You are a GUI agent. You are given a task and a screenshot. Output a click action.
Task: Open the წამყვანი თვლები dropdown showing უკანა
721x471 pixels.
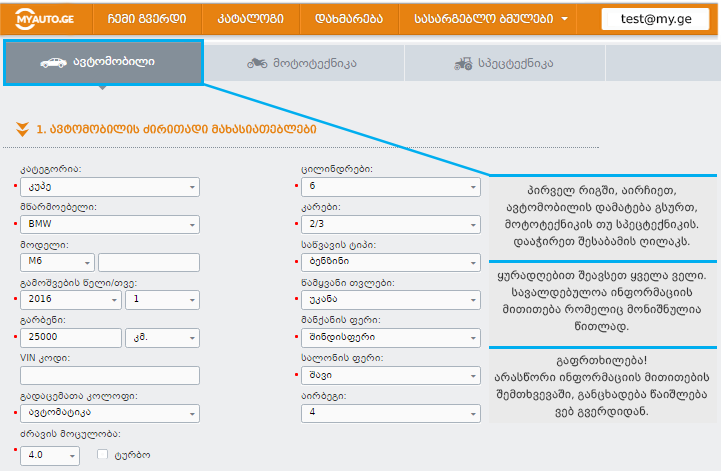391,300
